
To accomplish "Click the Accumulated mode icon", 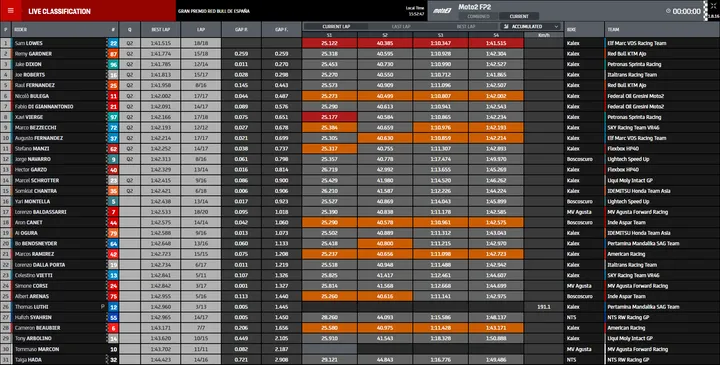I will pyautogui.click(x=506, y=27).
